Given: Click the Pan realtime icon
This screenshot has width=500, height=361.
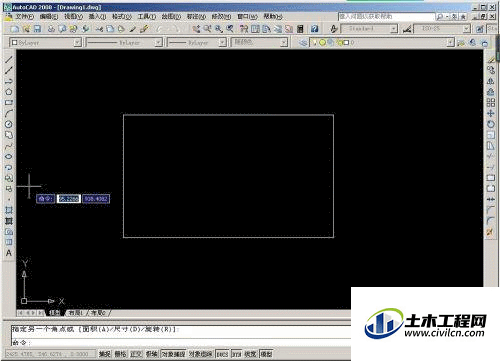Looking at the screenshot, I should (x=196, y=29).
